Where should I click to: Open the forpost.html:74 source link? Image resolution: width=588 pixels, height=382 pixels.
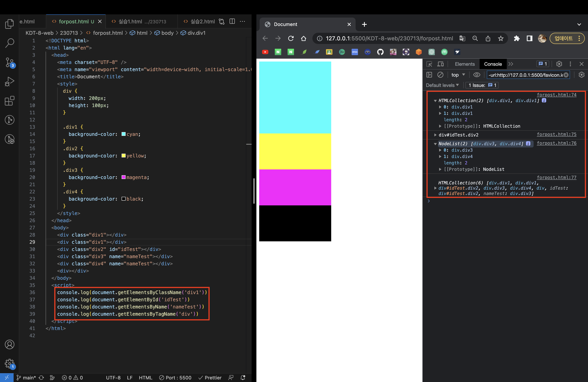[556, 95]
